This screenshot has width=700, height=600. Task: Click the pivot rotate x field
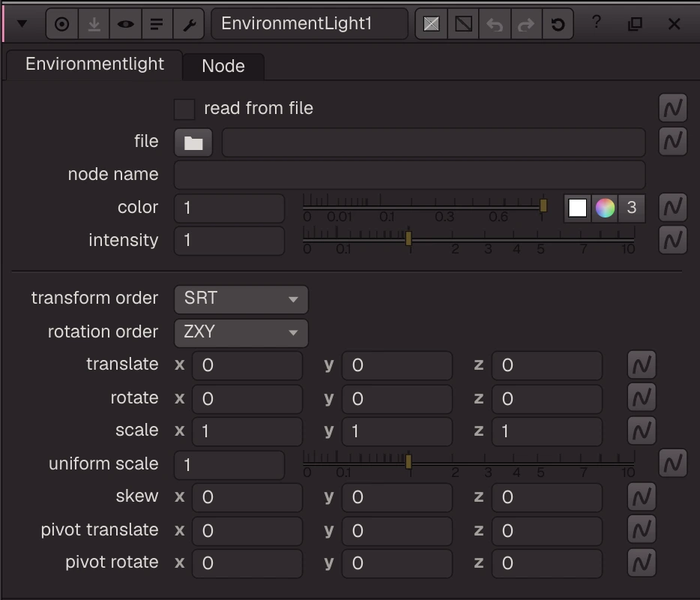247,564
